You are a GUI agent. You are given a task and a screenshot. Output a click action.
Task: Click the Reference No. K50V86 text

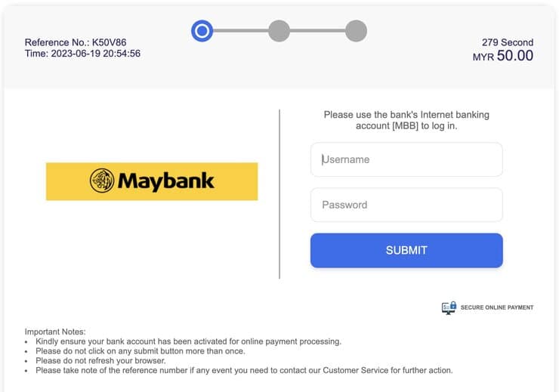tap(76, 42)
